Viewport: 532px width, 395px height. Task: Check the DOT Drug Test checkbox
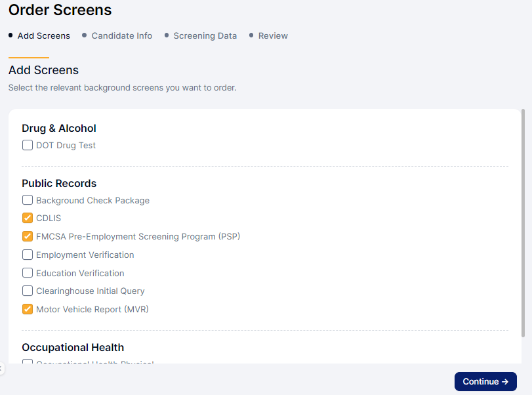tap(28, 146)
